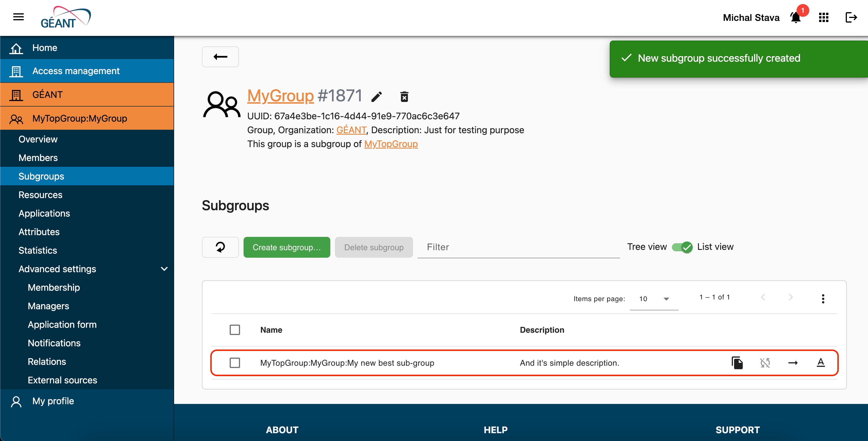Check the 'My new best sub-group' row checkbox

235,363
